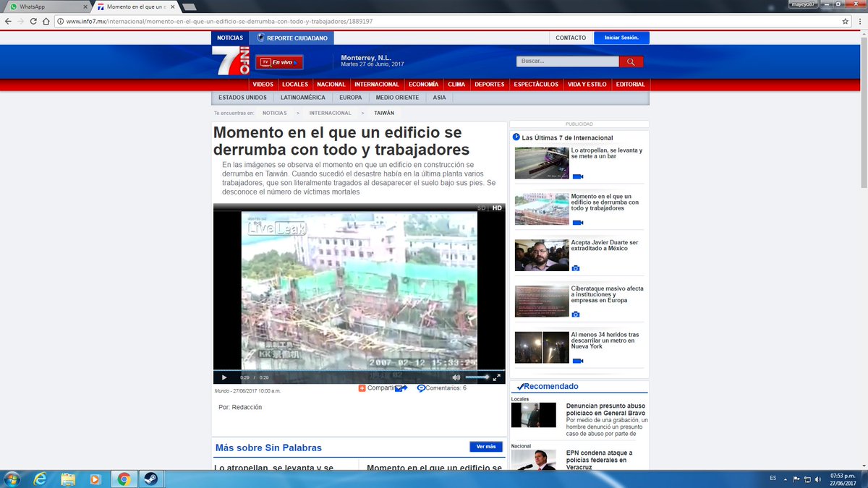Select the ASIA submenu
Image resolution: width=868 pixels, height=488 pixels.
click(x=440, y=98)
